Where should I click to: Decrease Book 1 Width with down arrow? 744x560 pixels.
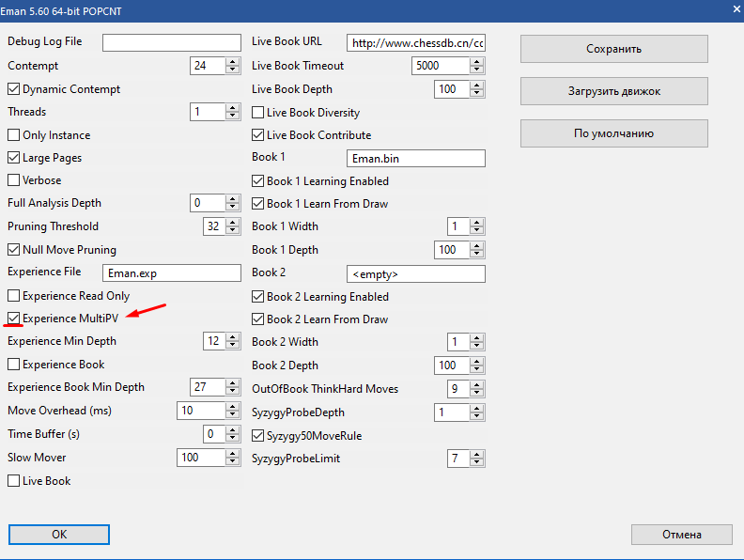pos(477,231)
